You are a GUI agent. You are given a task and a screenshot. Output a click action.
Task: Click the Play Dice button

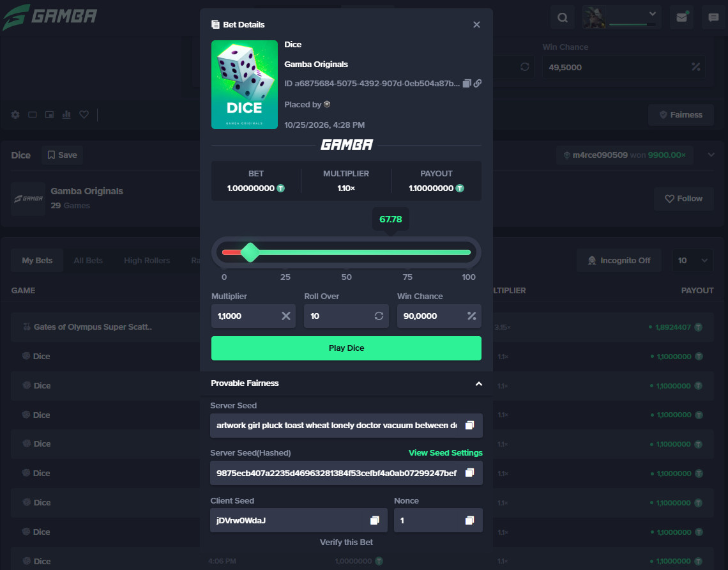(x=346, y=348)
